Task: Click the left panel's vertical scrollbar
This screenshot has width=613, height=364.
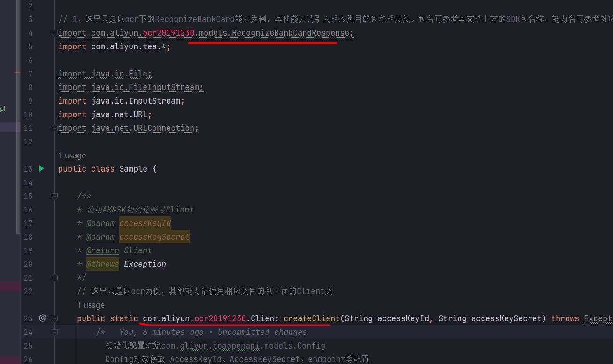Action: pyautogui.click(x=18, y=117)
